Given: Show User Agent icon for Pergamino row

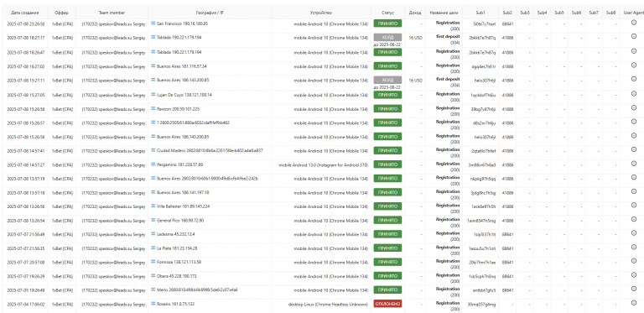Looking at the screenshot, I should [633, 164].
